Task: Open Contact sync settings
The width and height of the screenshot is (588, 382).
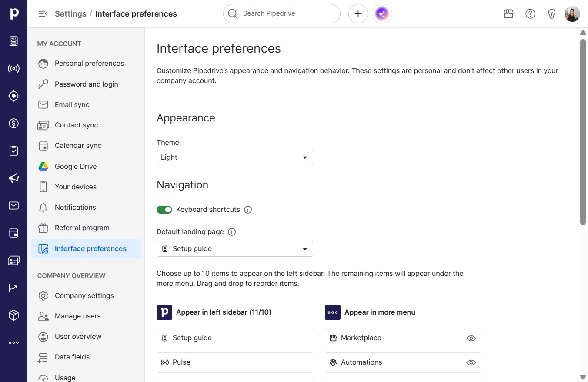Action: 86,125
